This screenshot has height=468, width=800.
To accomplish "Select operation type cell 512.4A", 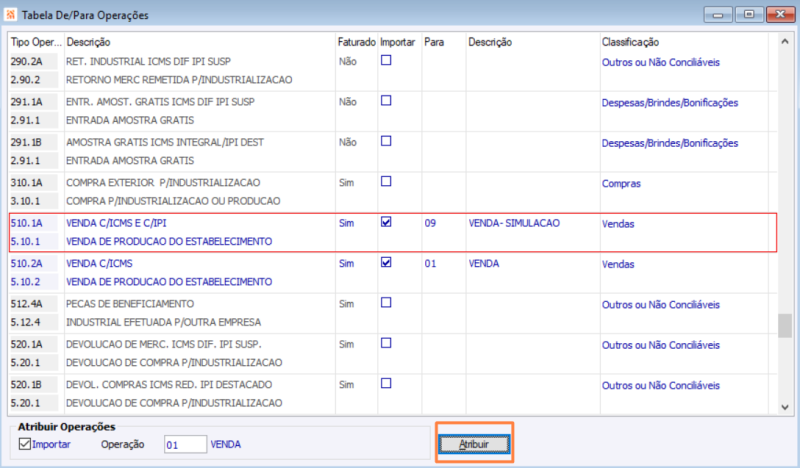I will (x=34, y=304).
